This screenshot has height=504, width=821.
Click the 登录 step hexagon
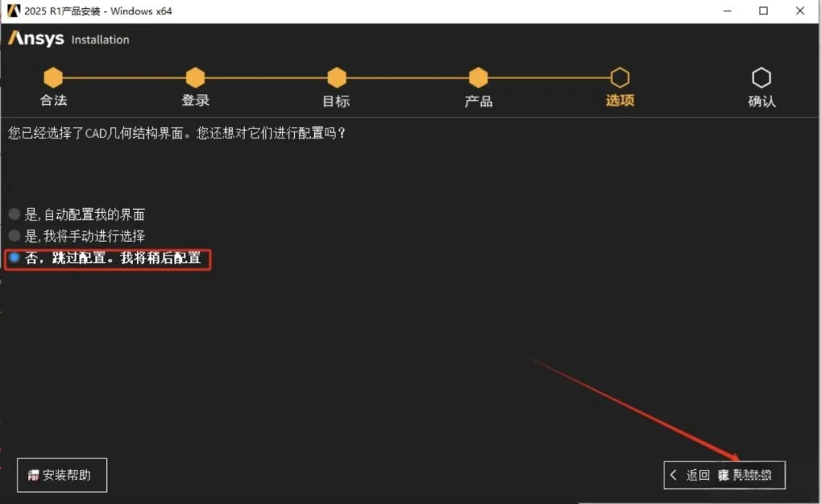pyautogui.click(x=195, y=78)
